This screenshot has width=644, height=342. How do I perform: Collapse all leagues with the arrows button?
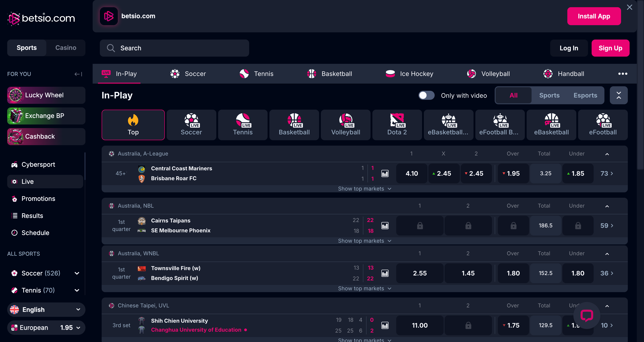(x=619, y=95)
